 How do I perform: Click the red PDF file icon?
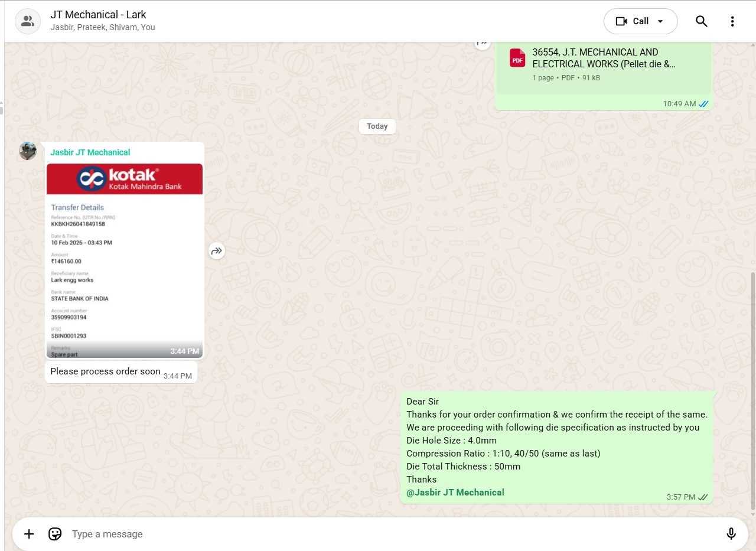517,58
